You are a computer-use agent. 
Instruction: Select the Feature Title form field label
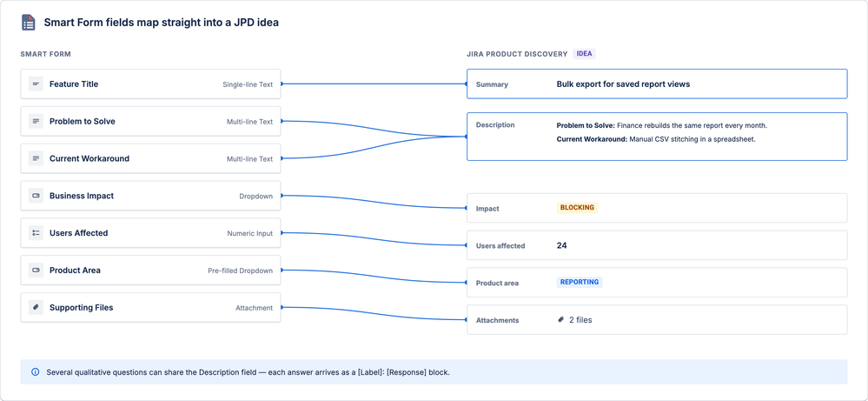click(74, 84)
